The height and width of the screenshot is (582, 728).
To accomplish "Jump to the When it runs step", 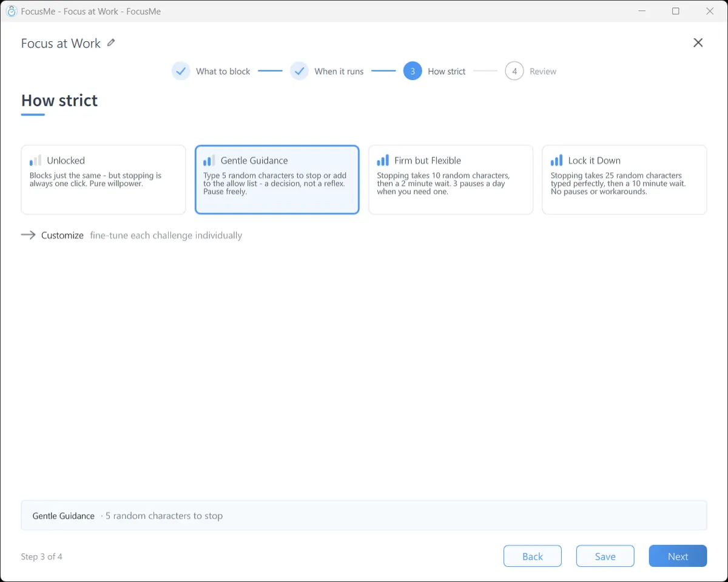I will [x=339, y=71].
